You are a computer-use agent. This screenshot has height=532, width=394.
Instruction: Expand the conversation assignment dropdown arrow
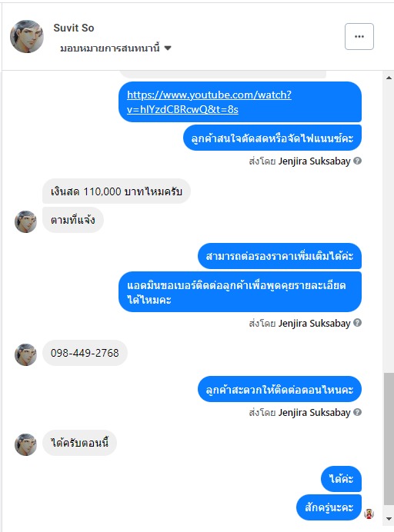(168, 48)
